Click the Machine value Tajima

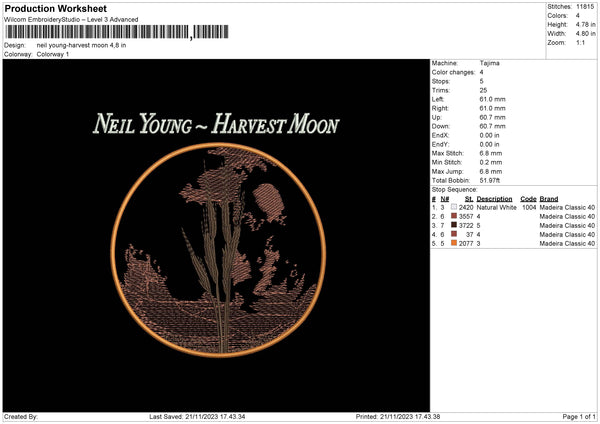coord(489,63)
